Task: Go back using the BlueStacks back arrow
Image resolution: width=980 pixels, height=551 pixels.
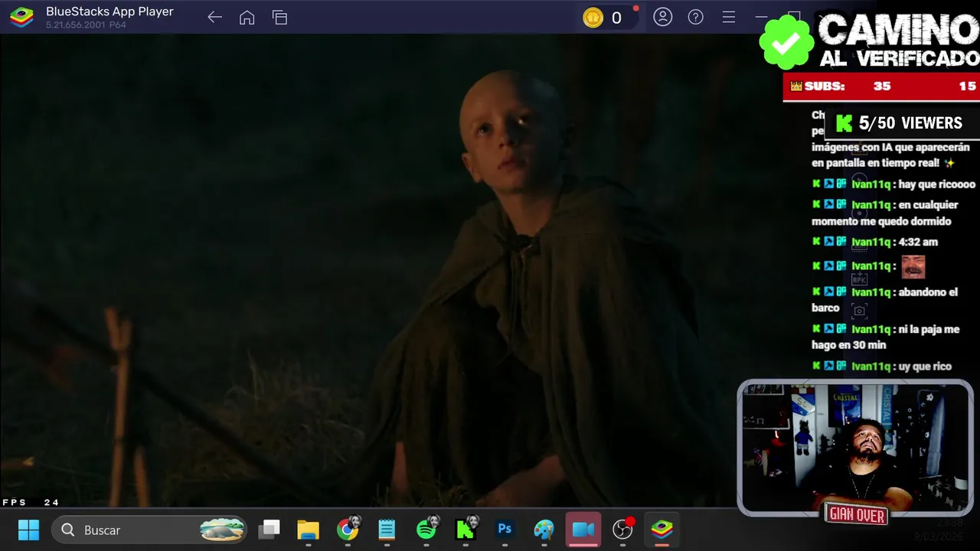Action: point(214,18)
